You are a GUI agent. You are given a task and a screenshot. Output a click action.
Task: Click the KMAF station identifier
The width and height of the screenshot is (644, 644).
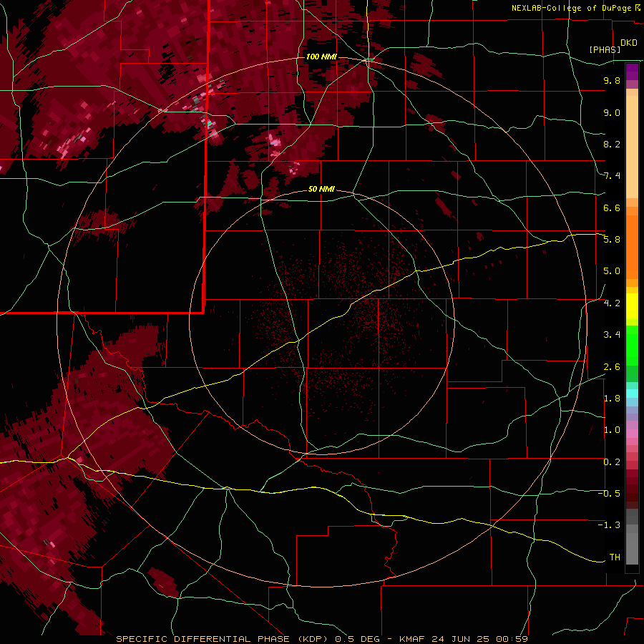(414, 639)
